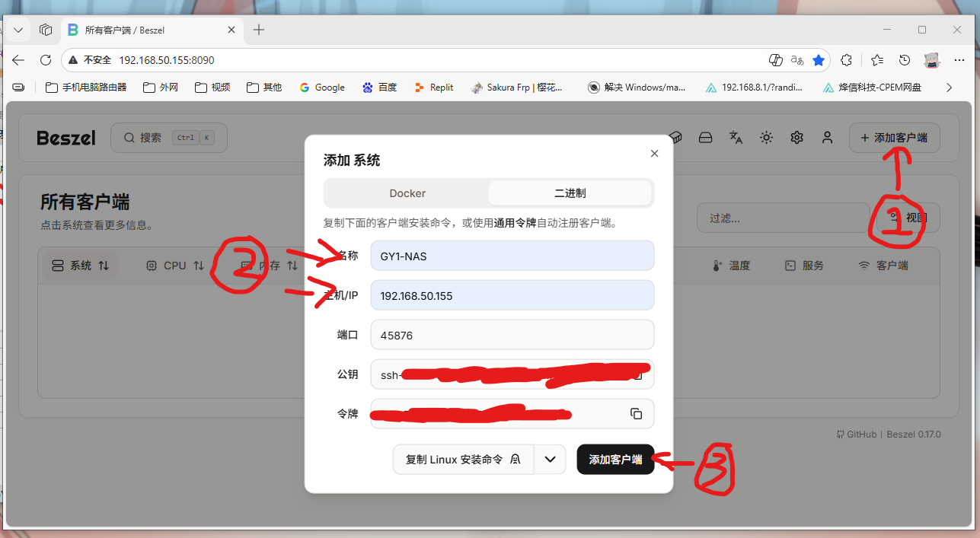Open the 搜索 search box with Ctrl K
The width and height of the screenshot is (980, 538).
coord(169,138)
